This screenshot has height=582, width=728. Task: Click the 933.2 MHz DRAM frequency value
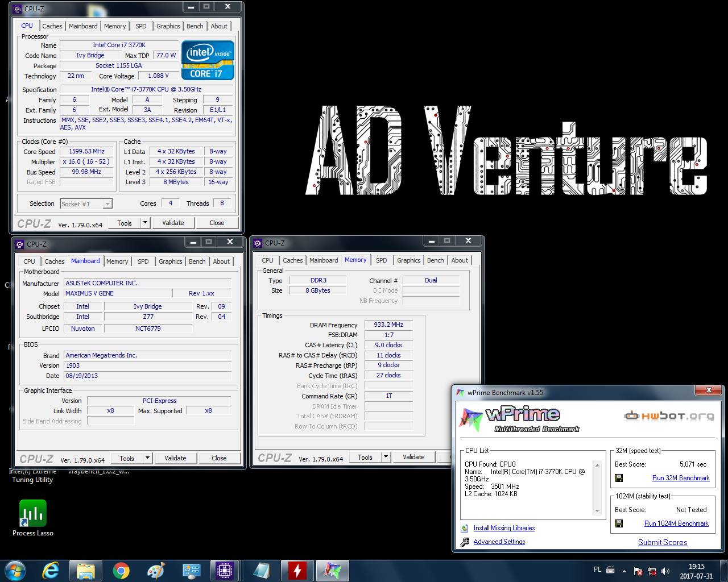tap(388, 325)
